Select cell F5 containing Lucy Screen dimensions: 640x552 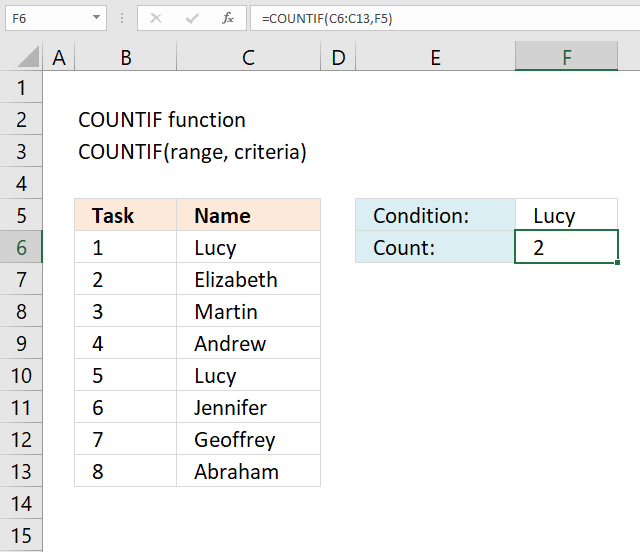click(x=566, y=215)
